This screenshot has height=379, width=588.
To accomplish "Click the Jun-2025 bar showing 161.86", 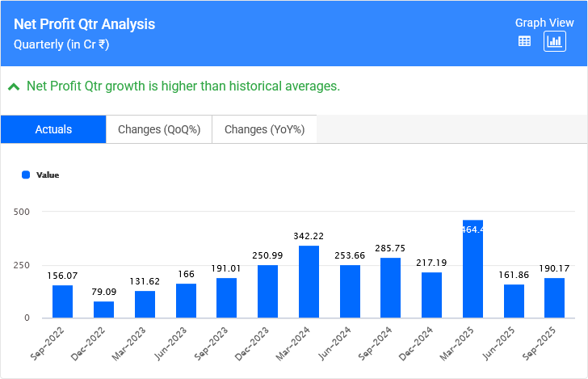I will click(514, 301).
